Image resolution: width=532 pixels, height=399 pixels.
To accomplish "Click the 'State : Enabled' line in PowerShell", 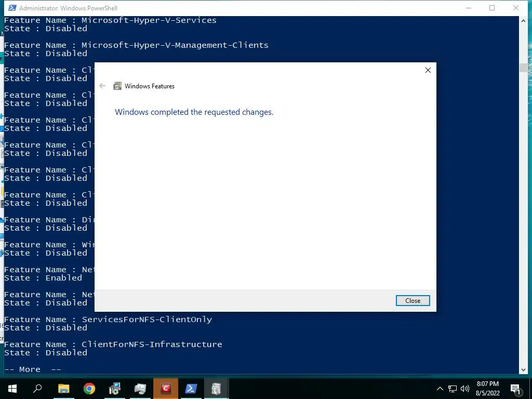I will tap(43, 278).
